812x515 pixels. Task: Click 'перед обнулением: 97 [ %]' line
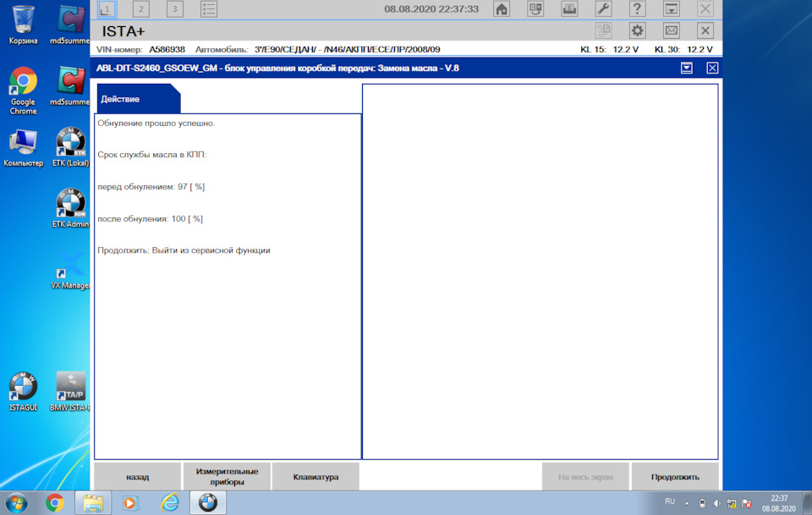151,187
